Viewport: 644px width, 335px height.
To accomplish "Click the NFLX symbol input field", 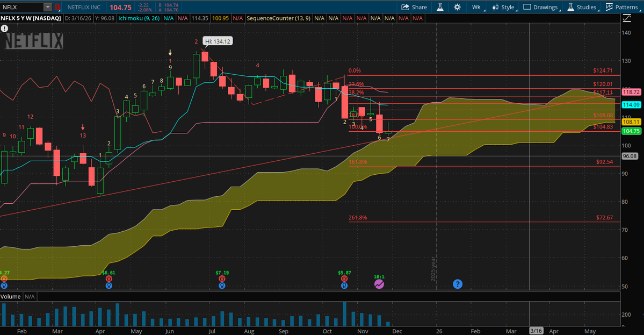I will 21,7.
